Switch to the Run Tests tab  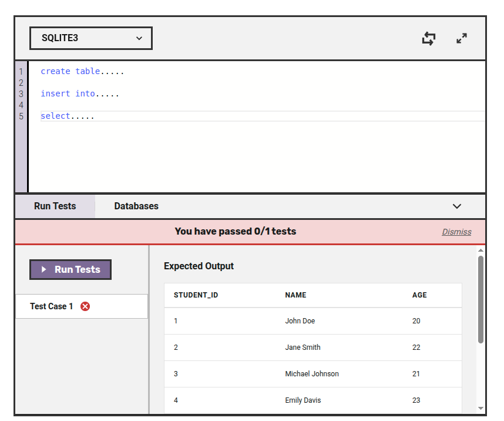(55, 206)
